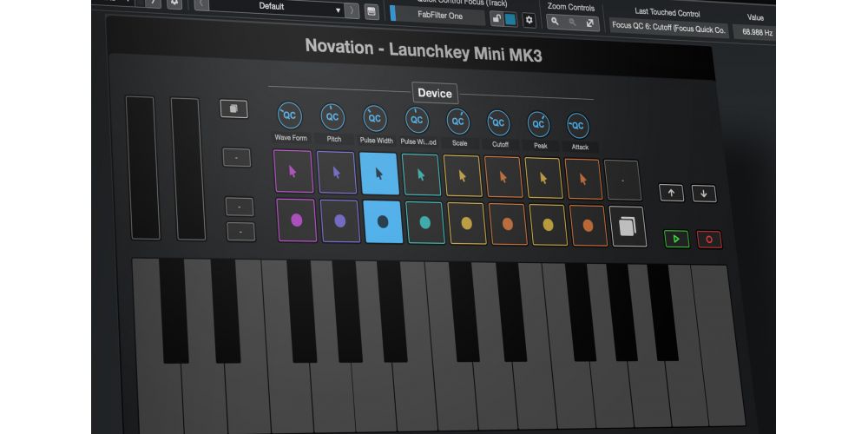Click the FabFilter One focus field

(440, 16)
